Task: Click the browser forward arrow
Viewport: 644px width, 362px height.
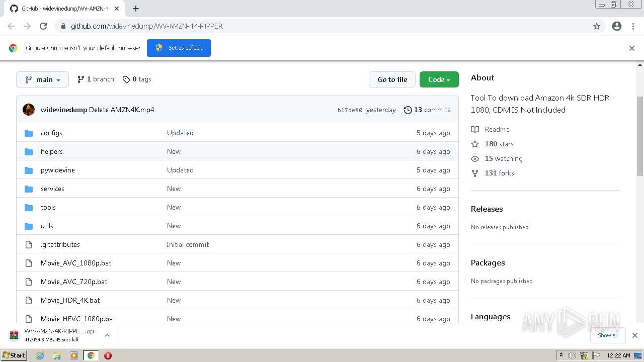Action: coord(27,26)
